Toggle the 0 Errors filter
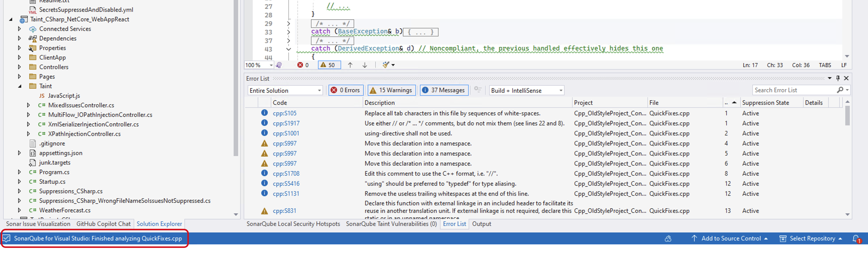The image size is (868, 265). click(x=346, y=90)
